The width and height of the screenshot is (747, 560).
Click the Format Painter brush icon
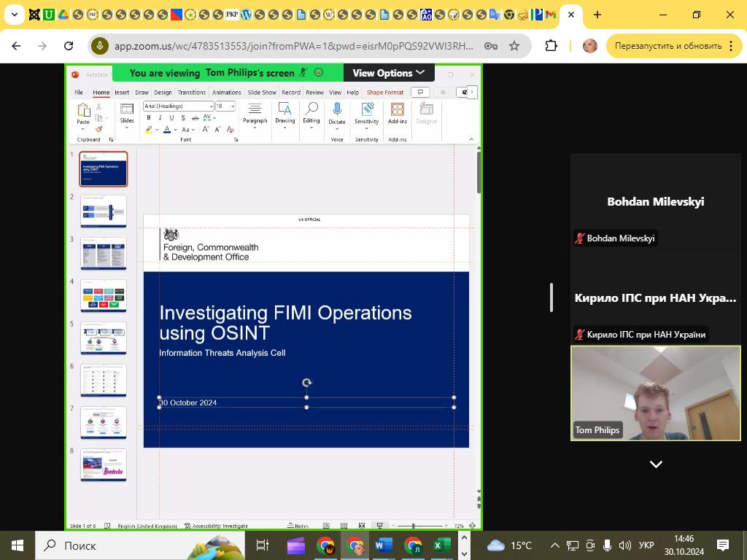pos(98,129)
